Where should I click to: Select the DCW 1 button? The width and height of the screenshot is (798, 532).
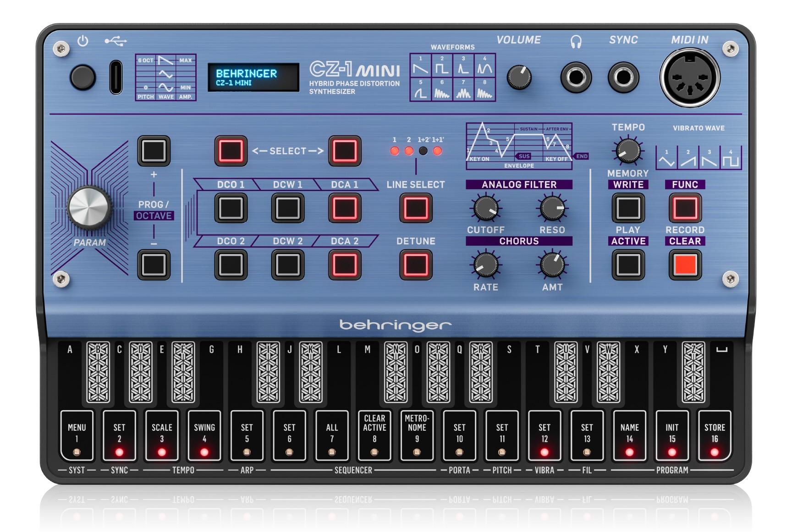point(287,208)
